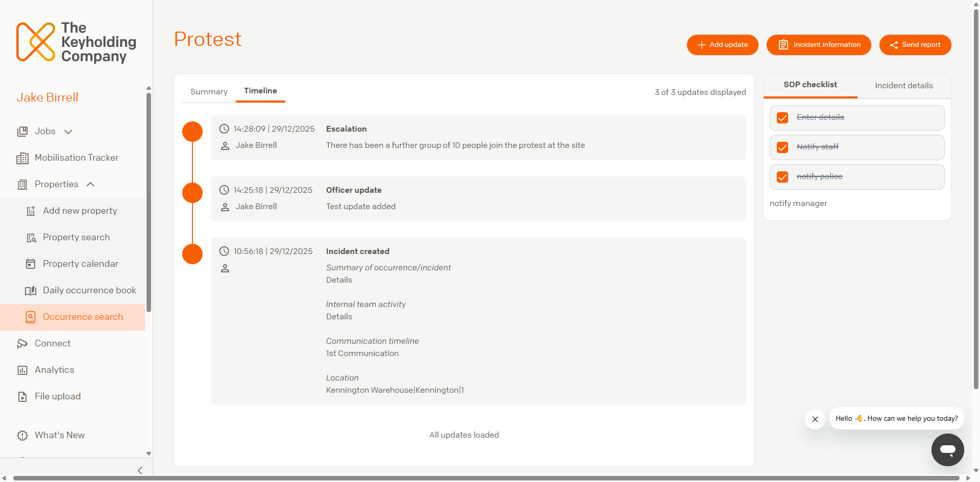Click The Keyholding Company logo
Screen dimensions: 980x482
[x=76, y=42]
